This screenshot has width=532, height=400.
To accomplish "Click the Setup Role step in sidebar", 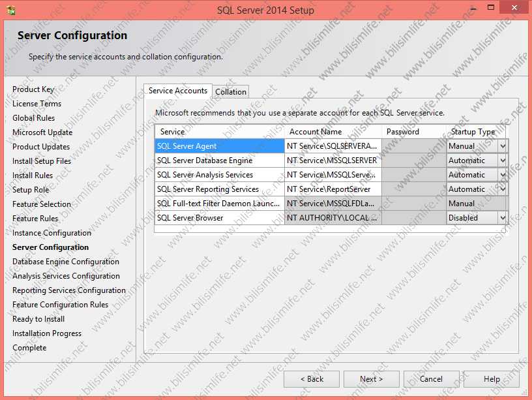I will point(31,190).
